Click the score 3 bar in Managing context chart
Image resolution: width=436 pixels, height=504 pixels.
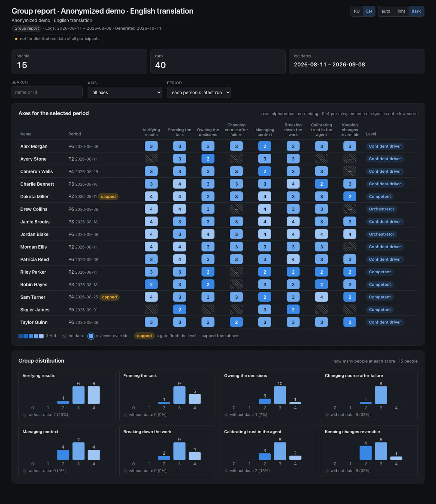[x=78, y=451]
